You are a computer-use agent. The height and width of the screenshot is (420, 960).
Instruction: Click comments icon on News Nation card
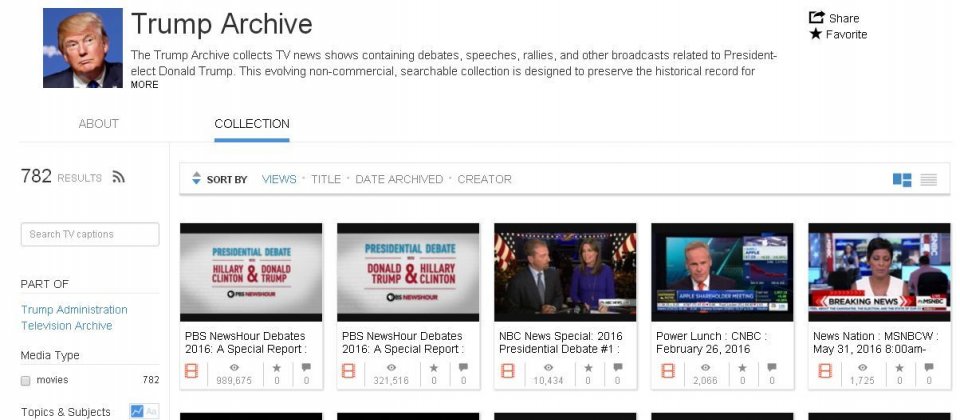(929, 367)
